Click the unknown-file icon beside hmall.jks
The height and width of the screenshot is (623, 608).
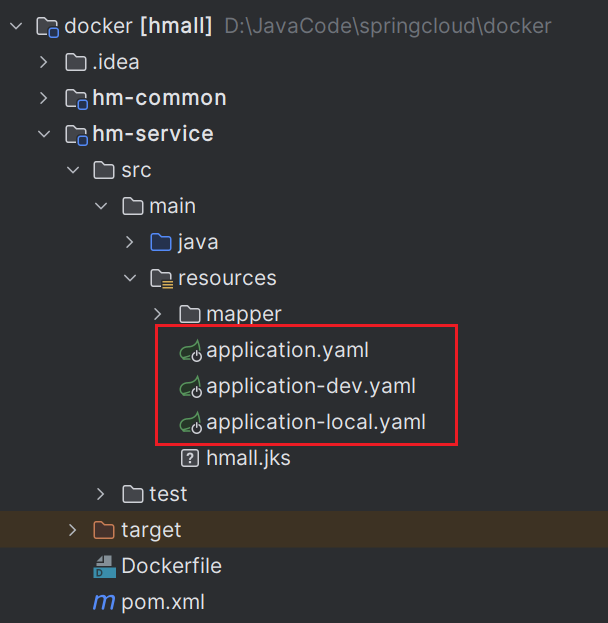tap(189, 459)
